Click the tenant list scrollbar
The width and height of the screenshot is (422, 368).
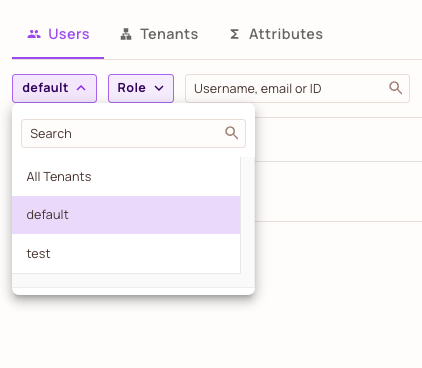point(247,215)
